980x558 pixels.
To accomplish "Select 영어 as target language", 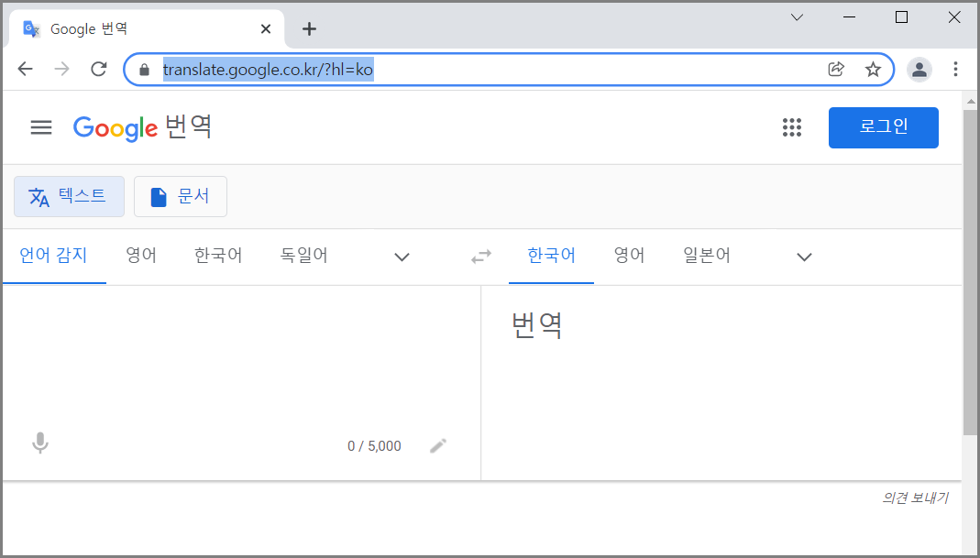I will coord(630,256).
